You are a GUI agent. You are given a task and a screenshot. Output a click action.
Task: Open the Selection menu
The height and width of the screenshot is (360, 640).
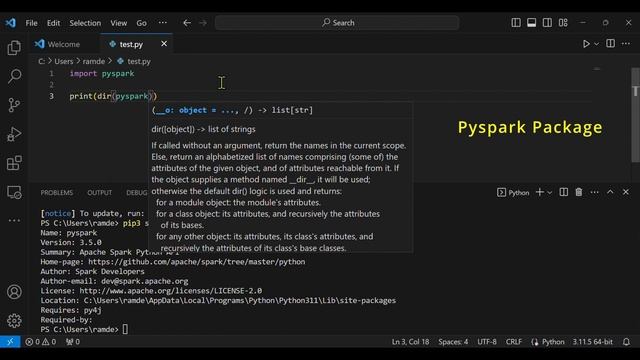(85, 23)
